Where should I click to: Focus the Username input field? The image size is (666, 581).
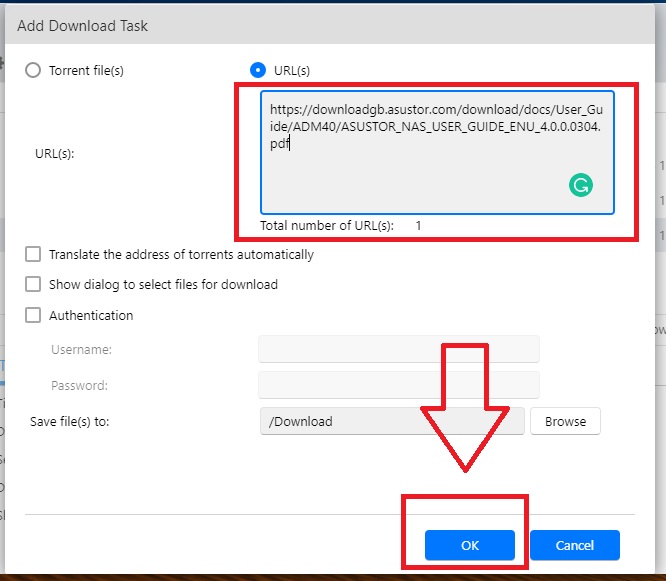point(398,349)
